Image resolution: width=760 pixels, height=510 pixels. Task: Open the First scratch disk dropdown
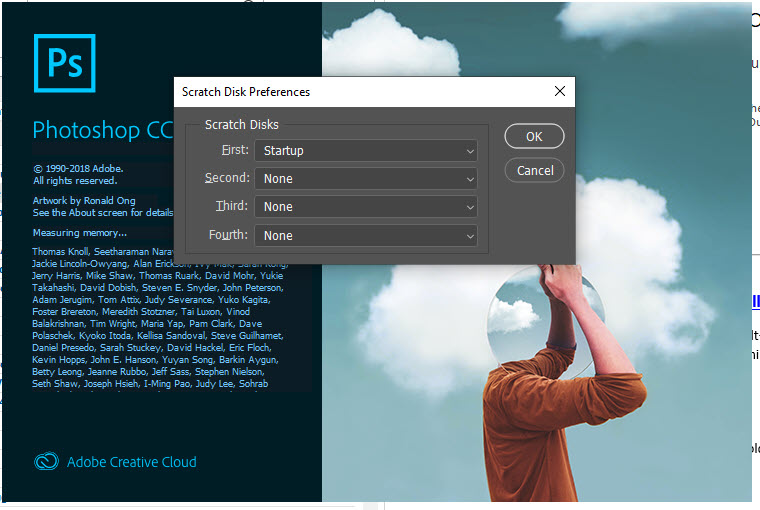tap(366, 151)
